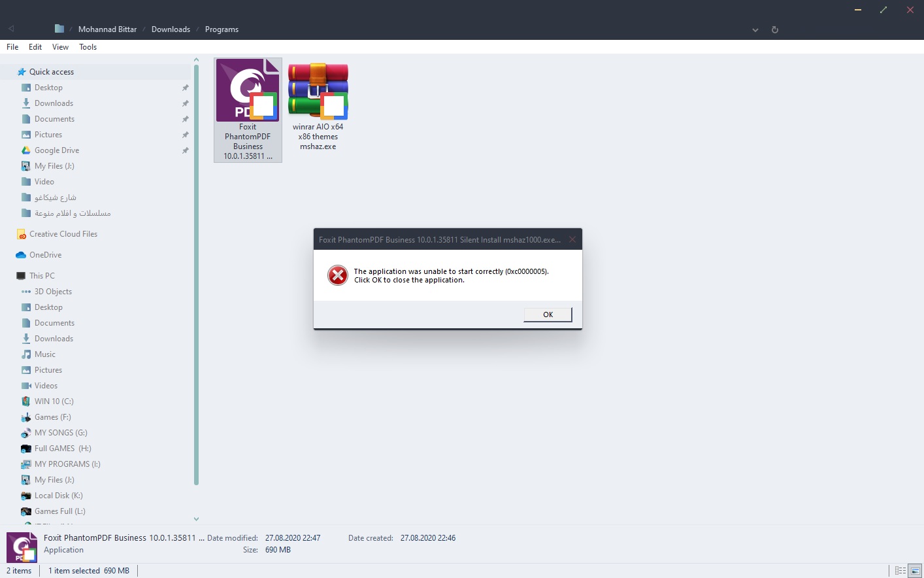Select winrar AIO x64 x86 themes file
Screen dimensions: 924x578
(318, 107)
